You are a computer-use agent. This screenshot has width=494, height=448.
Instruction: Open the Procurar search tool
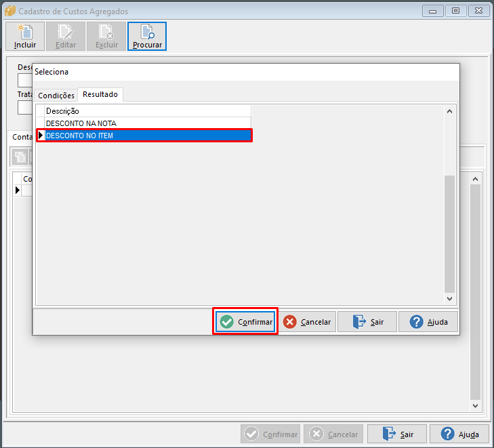(x=147, y=36)
